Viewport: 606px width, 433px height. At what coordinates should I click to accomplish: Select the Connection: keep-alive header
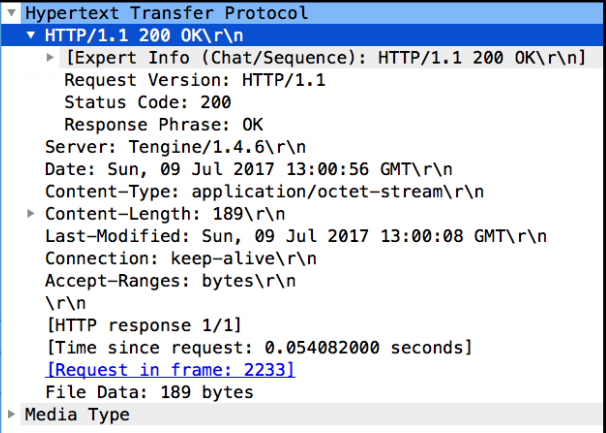[180, 258]
